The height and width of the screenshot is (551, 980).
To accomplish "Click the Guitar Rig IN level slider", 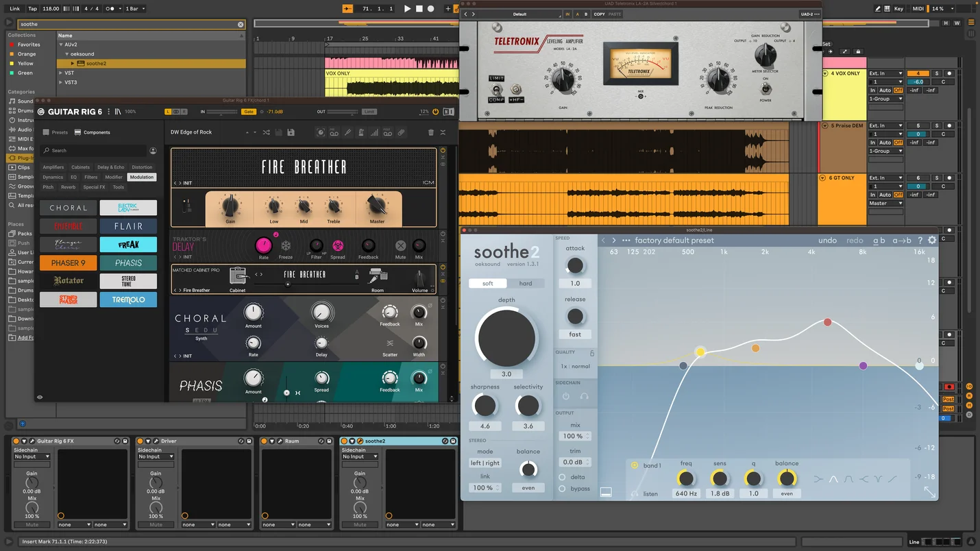I will pos(223,112).
